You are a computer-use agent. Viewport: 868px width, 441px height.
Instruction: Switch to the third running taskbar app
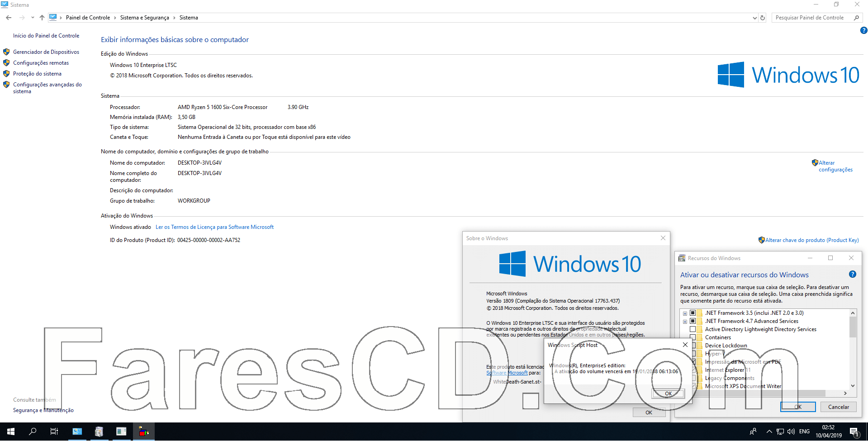(x=121, y=432)
